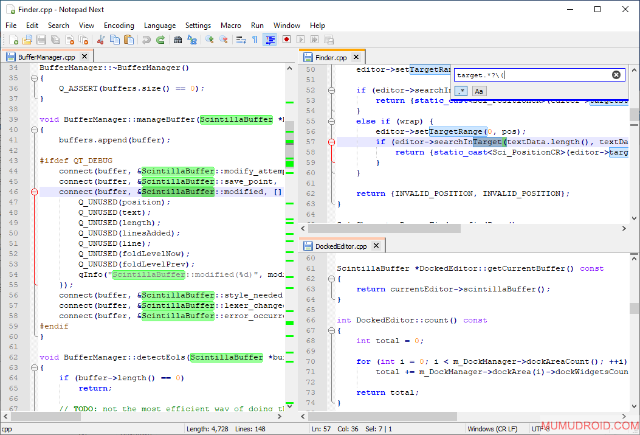Collapse fold at BufferManager.cpp line 63

pos(35,368)
